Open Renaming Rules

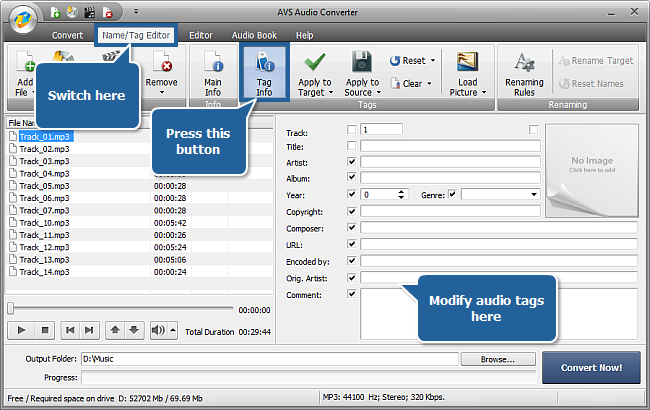point(524,74)
